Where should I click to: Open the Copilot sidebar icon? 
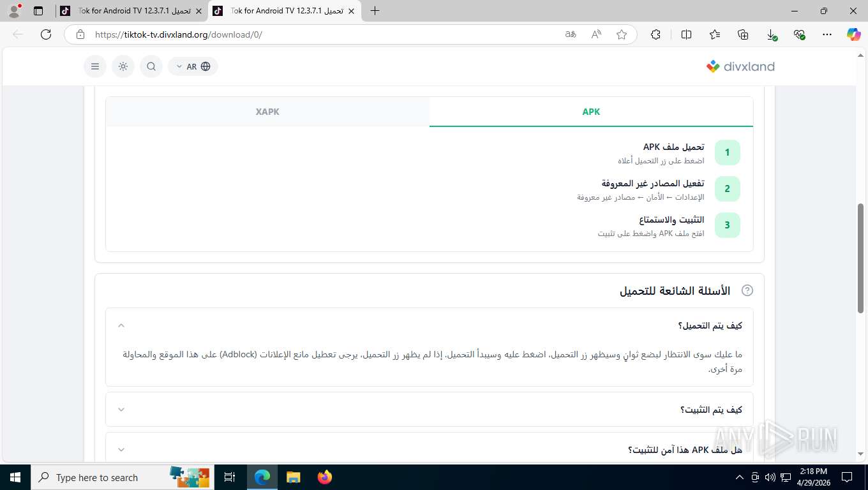854,34
